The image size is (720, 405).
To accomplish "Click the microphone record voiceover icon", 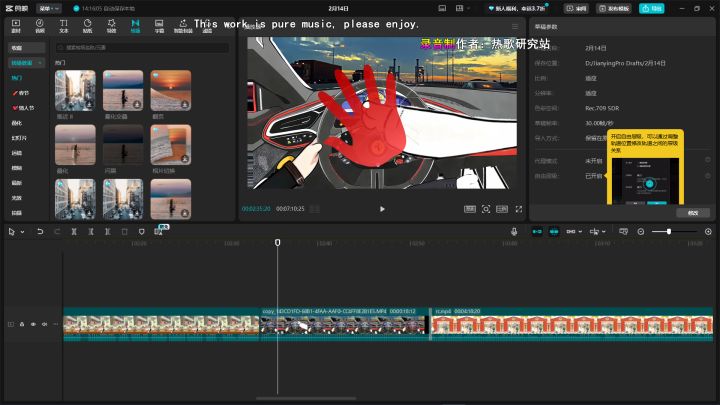I will (514, 231).
